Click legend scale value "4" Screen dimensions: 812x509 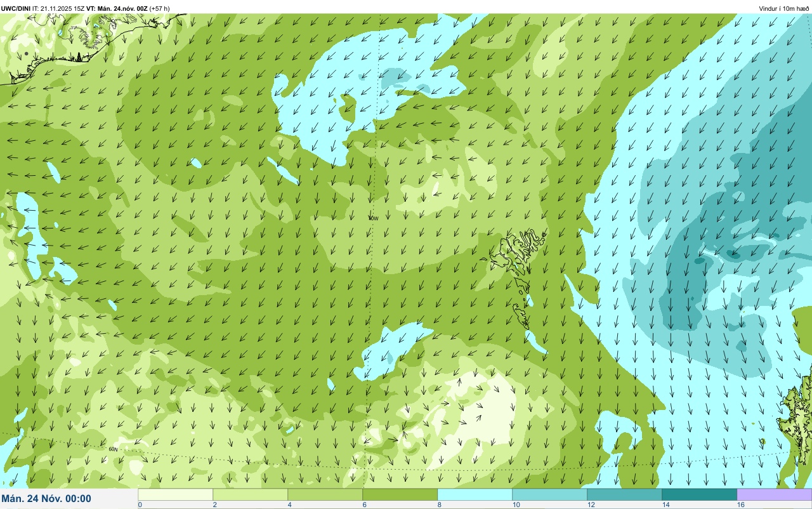click(289, 505)
